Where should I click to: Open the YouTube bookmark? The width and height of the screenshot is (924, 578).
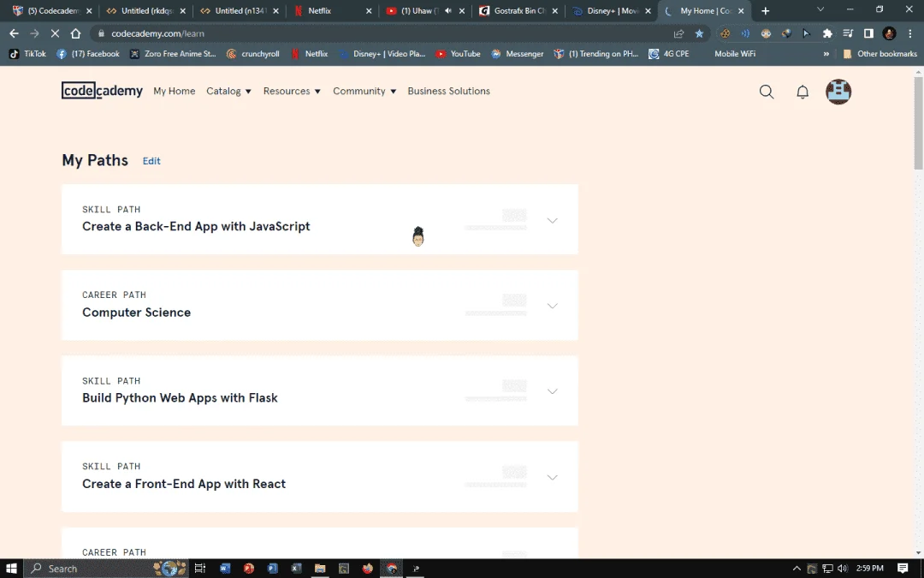click(x=458, y=54)
